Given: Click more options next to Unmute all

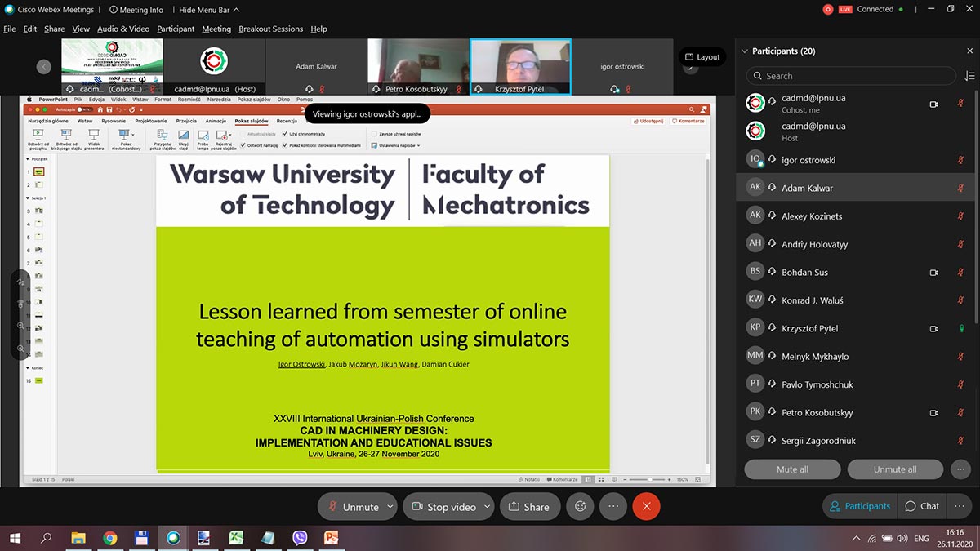Looking at the screenshot, I should pyautogui.click(x=960, y=469).
